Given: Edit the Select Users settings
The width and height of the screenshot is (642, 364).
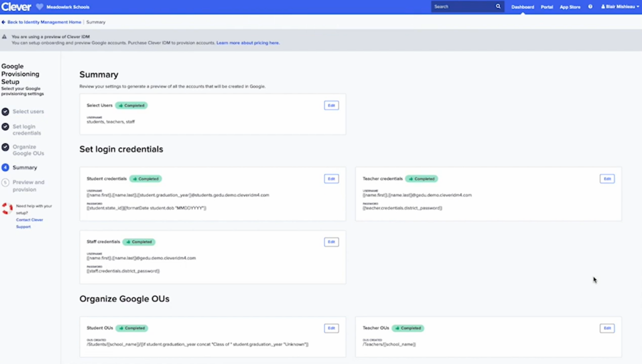Looking at the screenshot, I should [331, 105].
